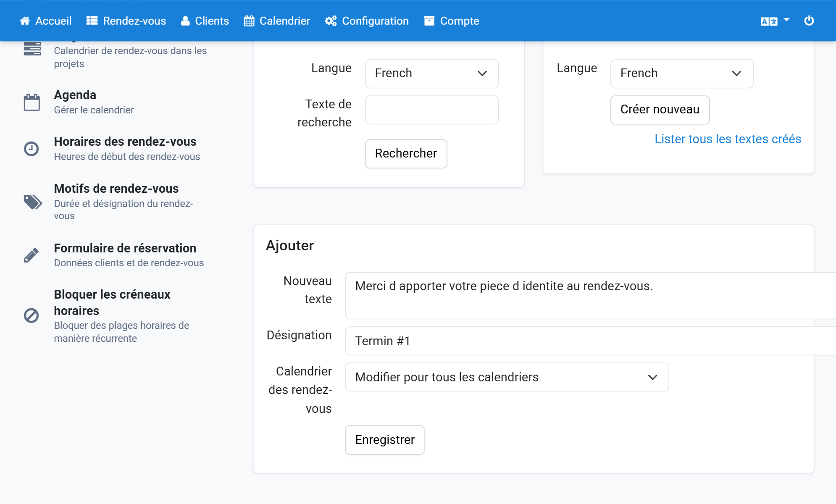Click the Ajouter section heading
The width and height of the screenshot is (836, 504).
click(x=290, y=246)
